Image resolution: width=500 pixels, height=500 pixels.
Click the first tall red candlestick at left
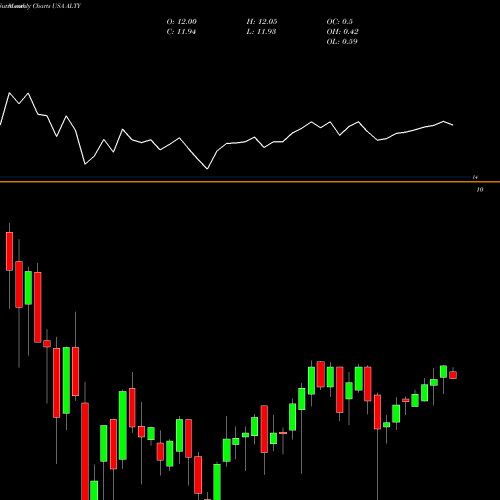coord(9,251)
